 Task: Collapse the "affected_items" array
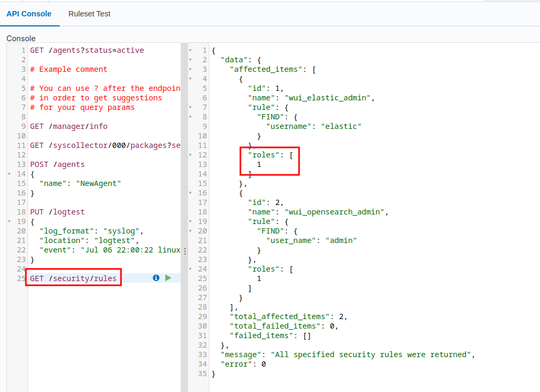[x=191, y=69]
